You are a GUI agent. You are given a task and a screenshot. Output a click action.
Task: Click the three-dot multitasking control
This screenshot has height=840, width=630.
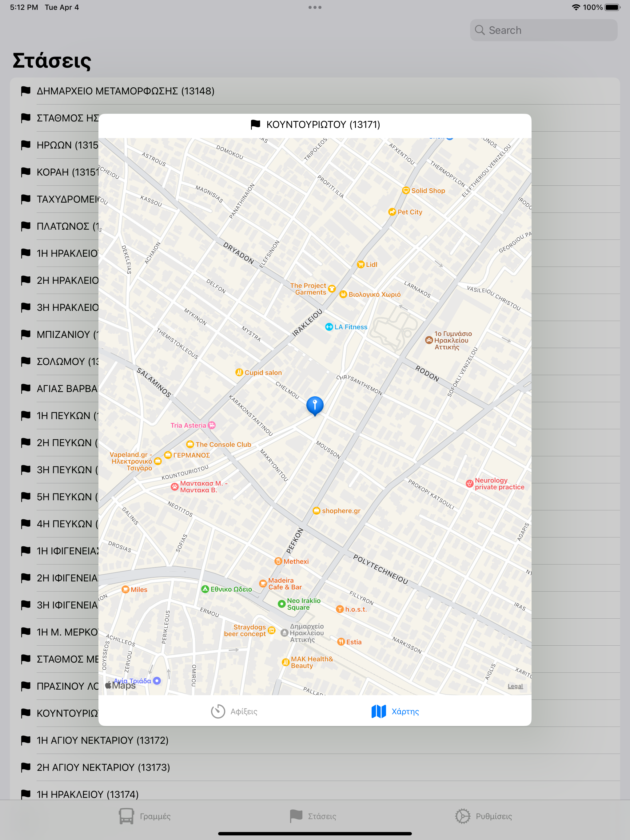(x=315, y=7)
